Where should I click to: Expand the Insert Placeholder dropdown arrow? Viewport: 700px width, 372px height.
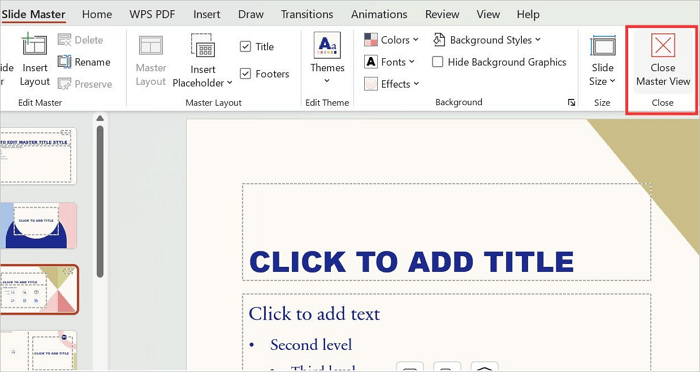click(229, 83)
